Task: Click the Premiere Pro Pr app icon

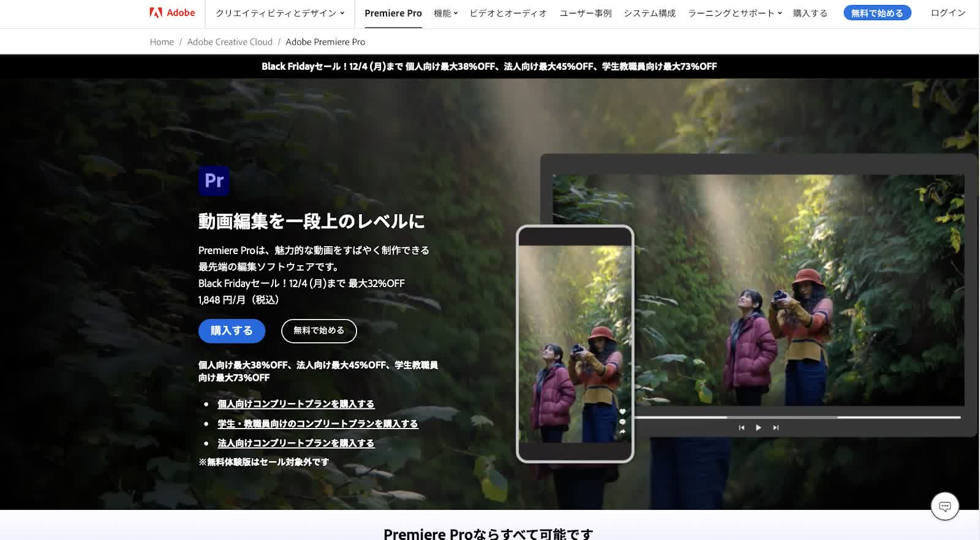Action: click(214, 181)
